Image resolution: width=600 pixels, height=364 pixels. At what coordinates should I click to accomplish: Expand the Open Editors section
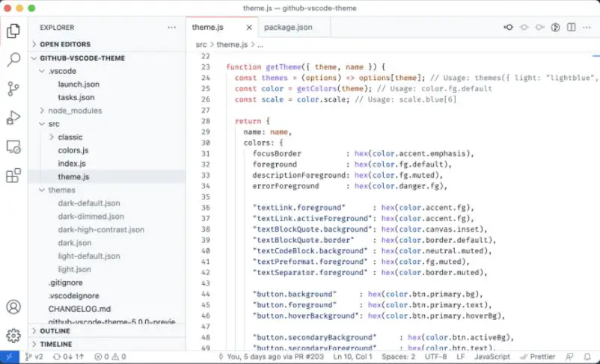click(x=107, y=44)
